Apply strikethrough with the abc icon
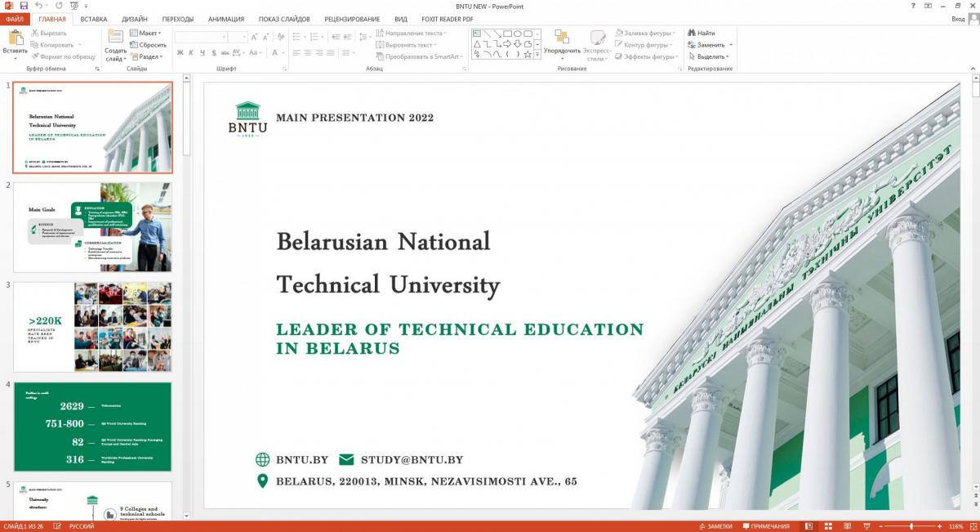980x532 pixels. point(226,52)
